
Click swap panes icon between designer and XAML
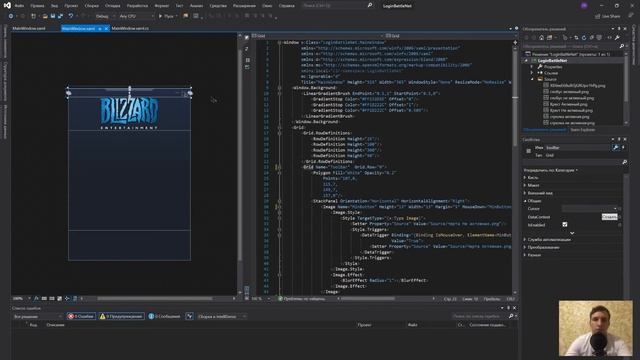click(x=247, y=48)
